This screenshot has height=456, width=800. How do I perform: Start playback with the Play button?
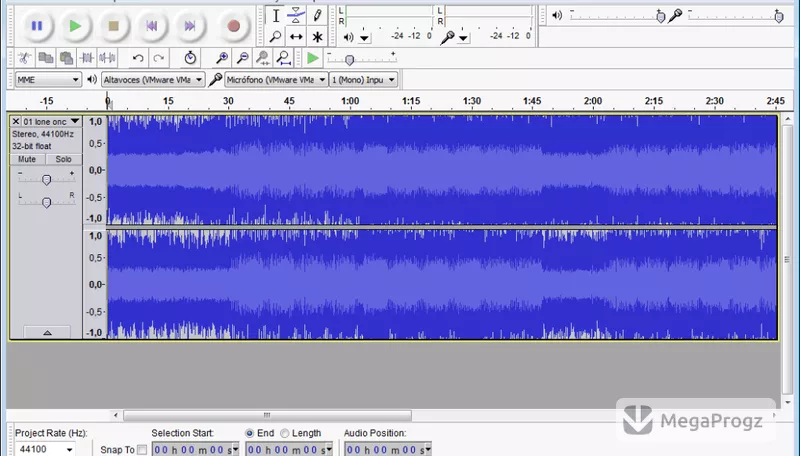click(x=75, y=26)
